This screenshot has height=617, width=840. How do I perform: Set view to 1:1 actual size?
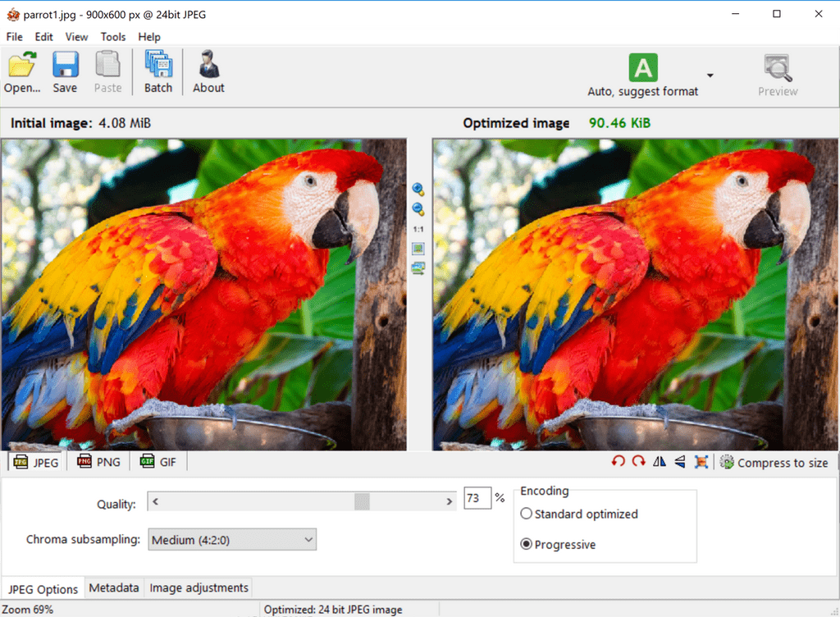coord(418,229)
